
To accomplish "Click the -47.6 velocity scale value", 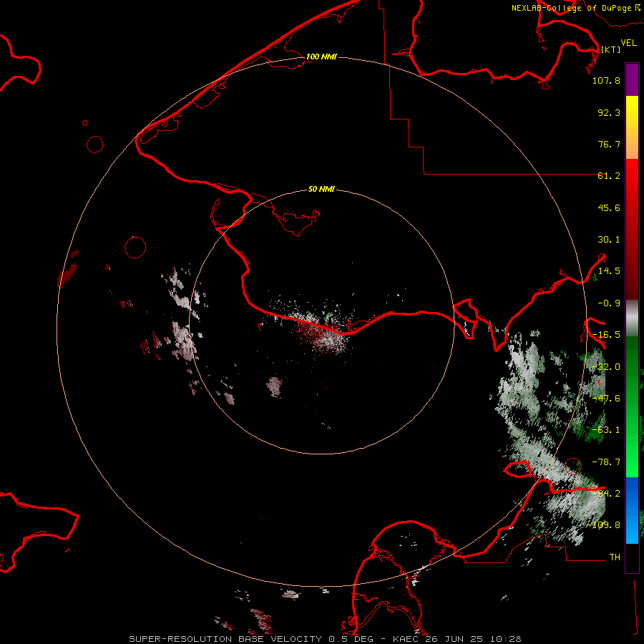I will (x=606, y=399).
